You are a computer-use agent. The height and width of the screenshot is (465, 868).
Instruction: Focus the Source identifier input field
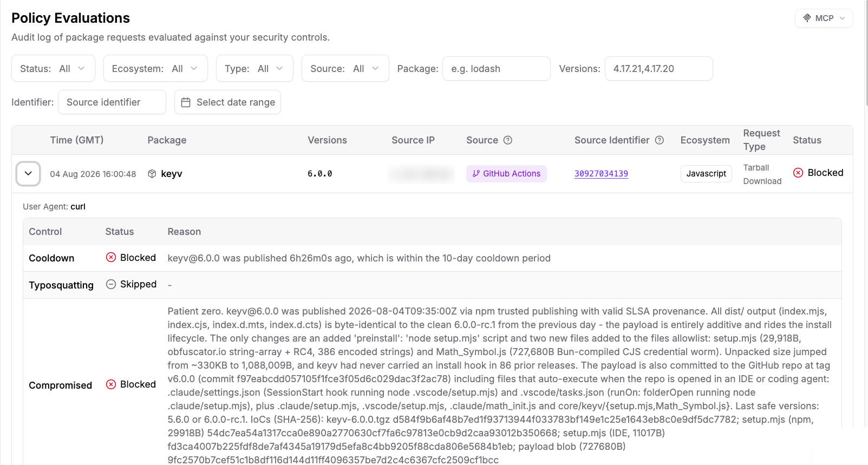click(x=112, y=102)
